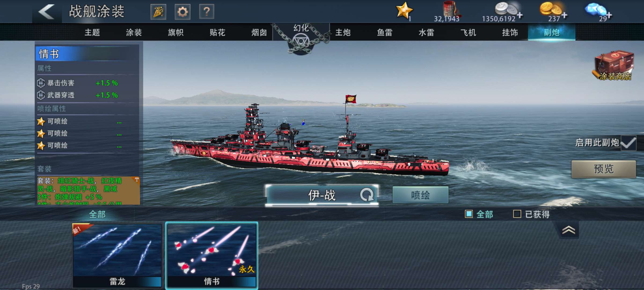644x290 pixels.
Task: Click the 预览 button
Action: [x=603, y=169]
